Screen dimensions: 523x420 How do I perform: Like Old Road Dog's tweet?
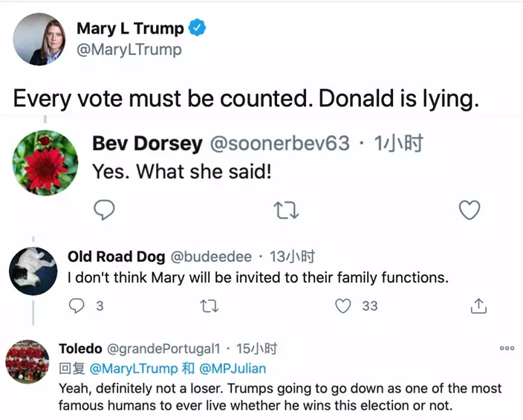342,306
